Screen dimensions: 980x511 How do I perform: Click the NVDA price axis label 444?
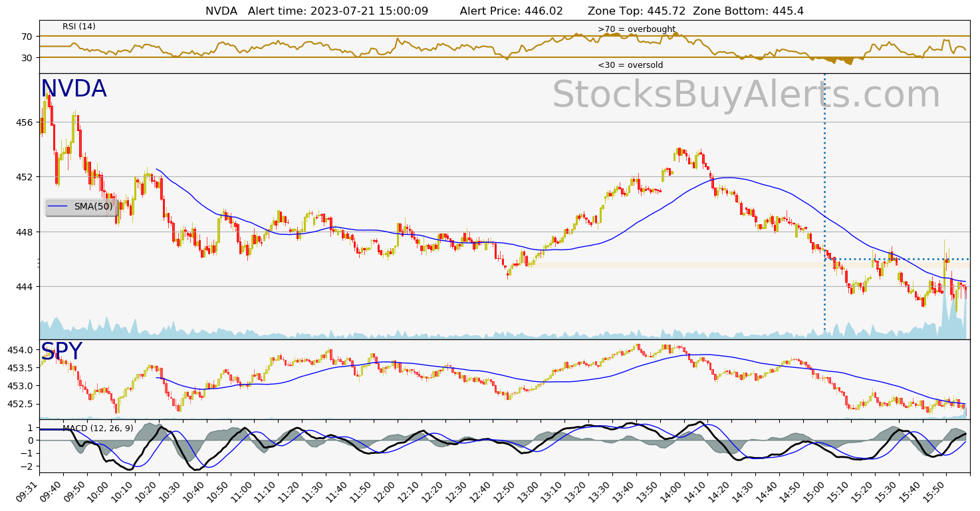coord(24,287)
